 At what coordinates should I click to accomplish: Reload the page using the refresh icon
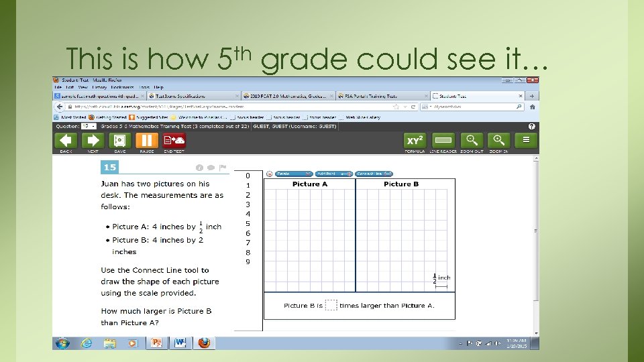coord(413,107)
